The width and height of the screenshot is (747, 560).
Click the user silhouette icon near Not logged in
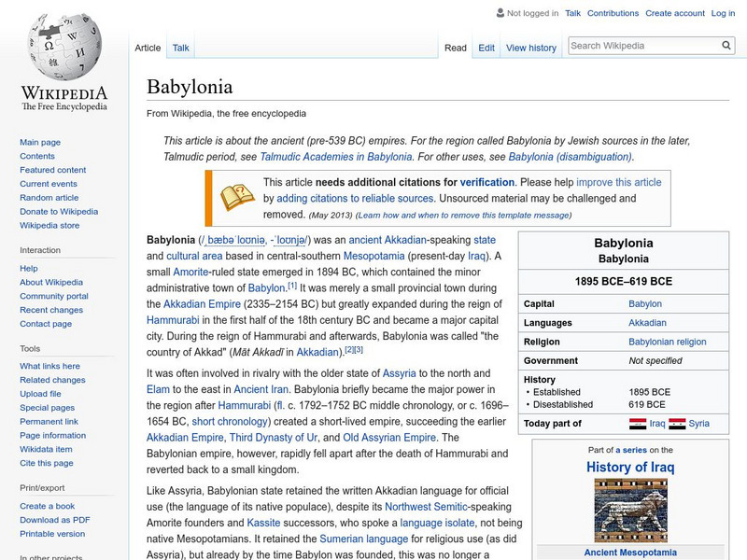pos(500,13)
